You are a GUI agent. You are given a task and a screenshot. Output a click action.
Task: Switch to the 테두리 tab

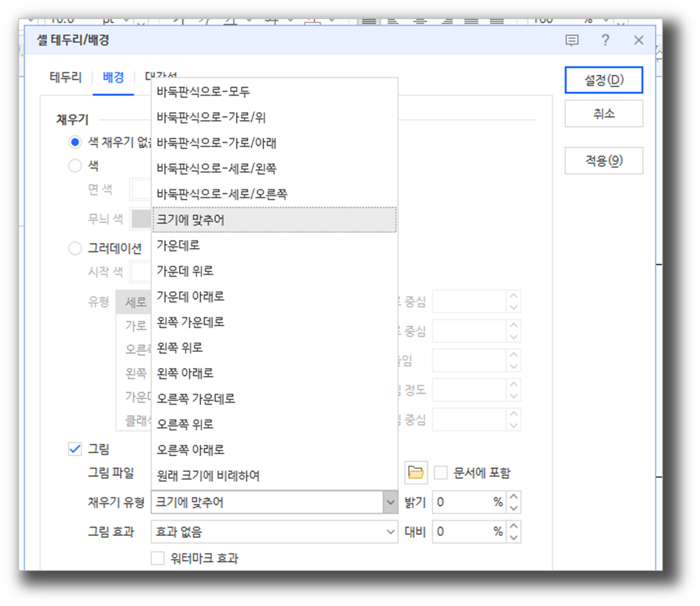click(x=65, y=77)
